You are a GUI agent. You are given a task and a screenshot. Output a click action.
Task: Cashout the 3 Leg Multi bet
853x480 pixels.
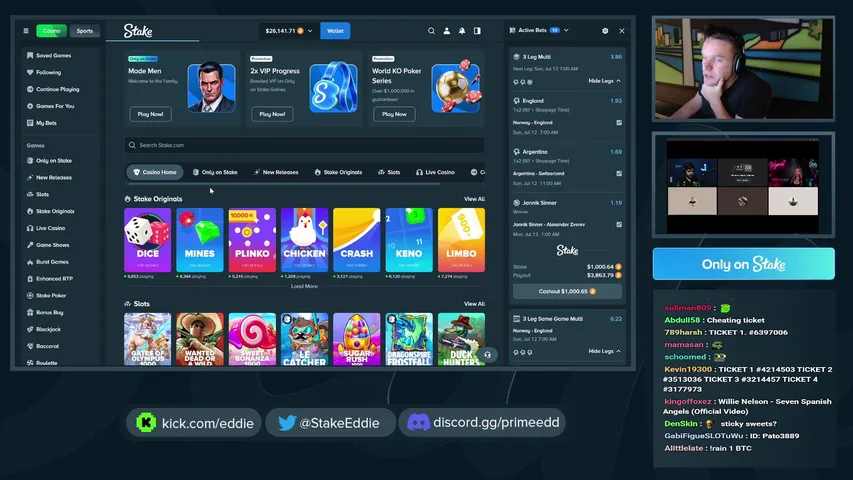[567, 291]
